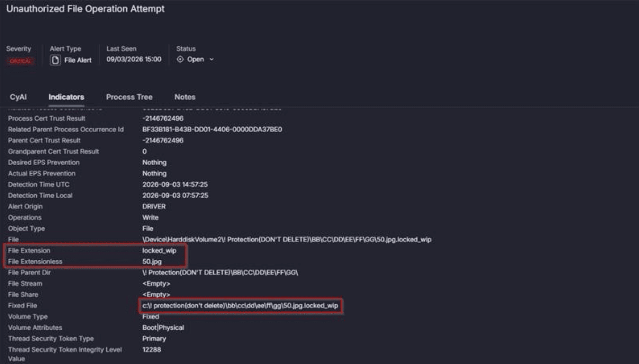639x364 pixels.
Task: Select the Indicators tab
Action: [x=66, y=97]
